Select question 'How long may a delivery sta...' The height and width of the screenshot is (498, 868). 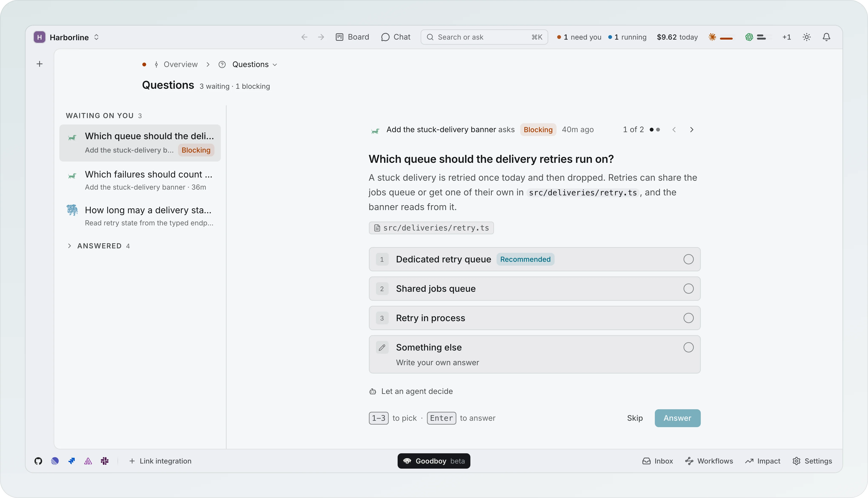click(x=140, y=216)
